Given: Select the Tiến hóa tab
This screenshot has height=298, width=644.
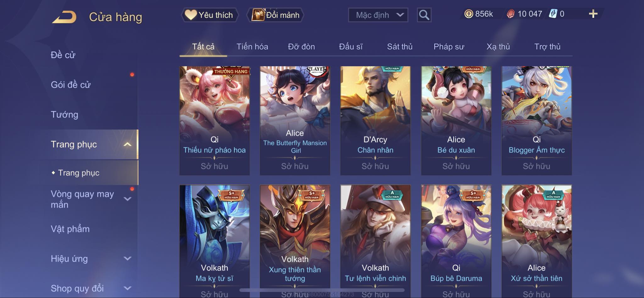Looking at the screenshot, I should point(252,47).
